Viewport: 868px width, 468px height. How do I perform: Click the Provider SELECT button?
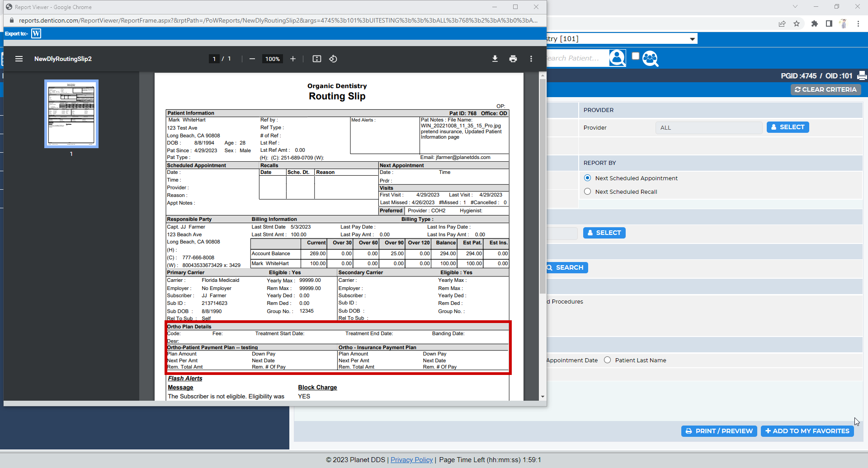coord(788,127)
